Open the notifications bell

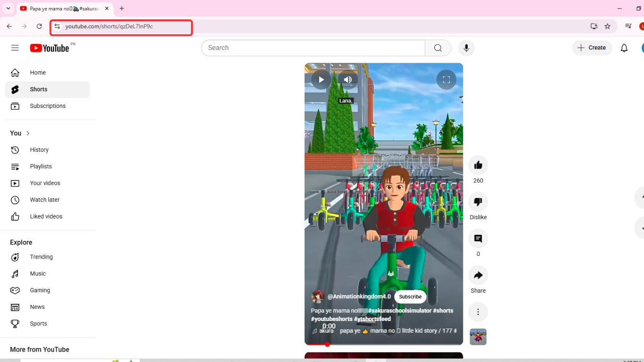[x=624, y=48]
